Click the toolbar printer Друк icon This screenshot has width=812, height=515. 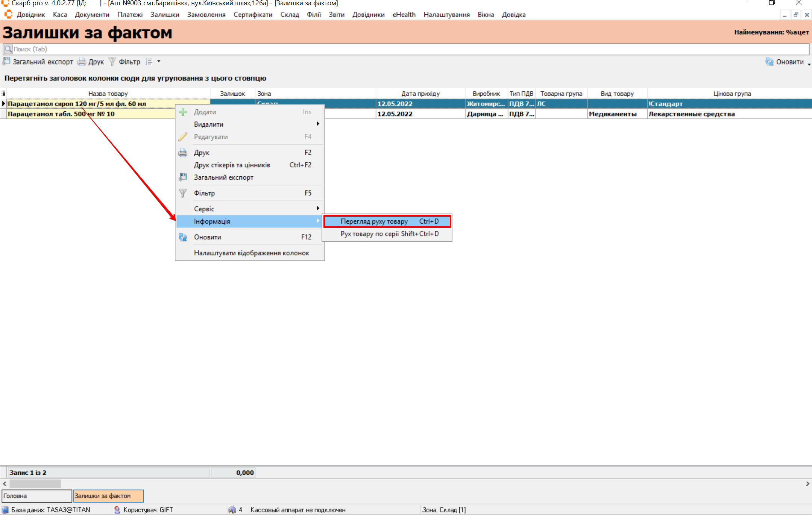[82, 62]
